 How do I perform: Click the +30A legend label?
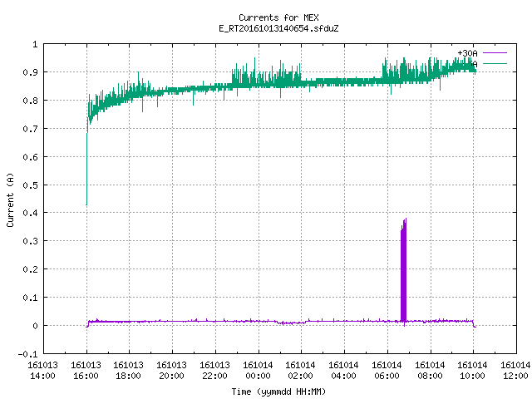coord(467,53)
